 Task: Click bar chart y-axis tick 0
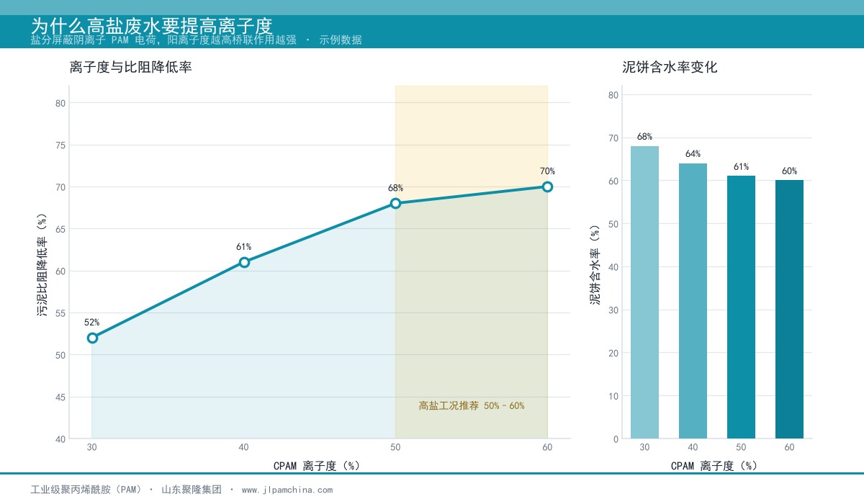coord(616,439)
